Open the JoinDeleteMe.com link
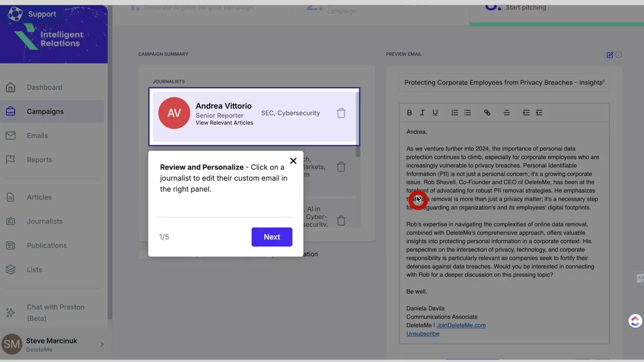The width and height of the screenshot is (644, 362). pyautogui.click(x=461, y=325)
